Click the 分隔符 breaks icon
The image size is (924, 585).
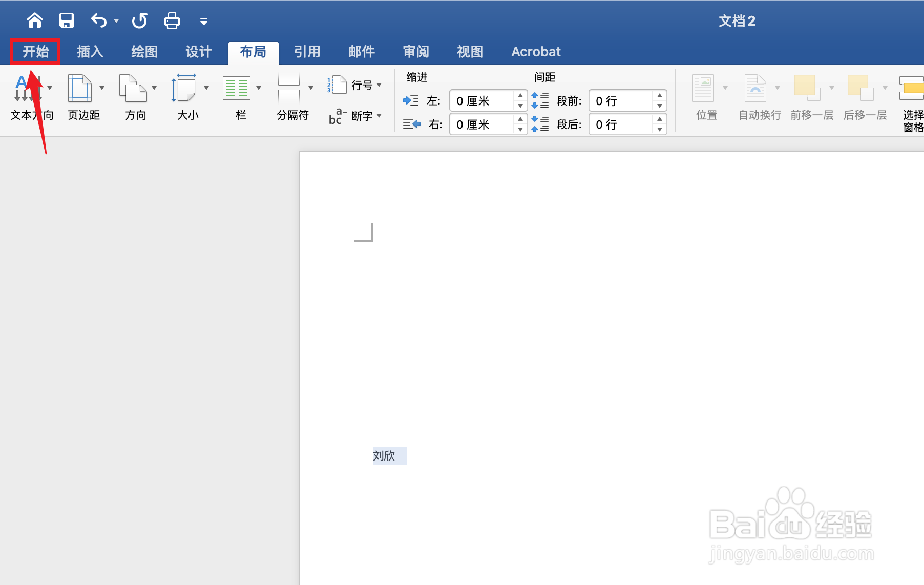289,88
